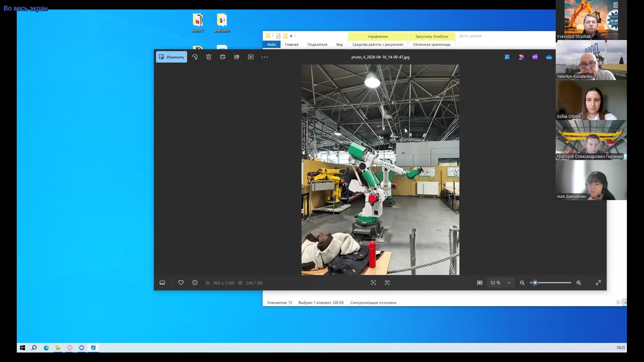Enter fullscreen with expand arrows icon

pyautogui.click(x=598, y=283)
